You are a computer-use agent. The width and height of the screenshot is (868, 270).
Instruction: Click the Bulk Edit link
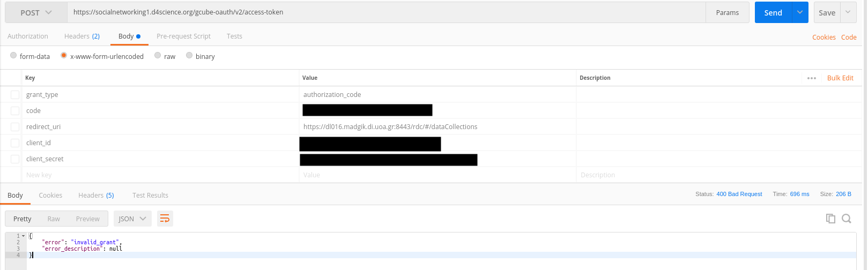tap(840, 78)
